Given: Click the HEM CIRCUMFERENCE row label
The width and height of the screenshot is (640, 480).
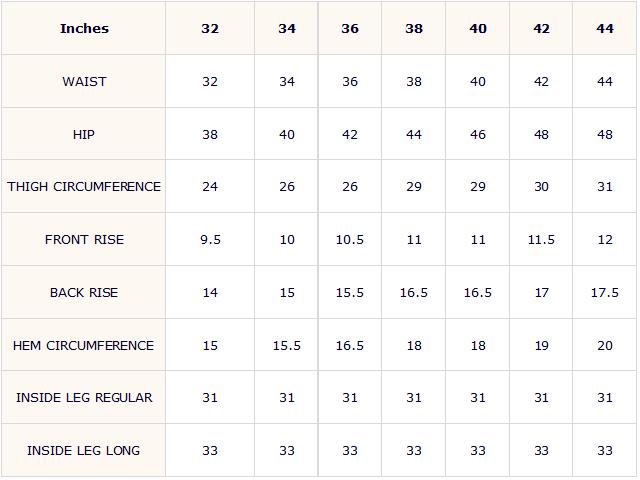Looking at the screenshot, I should (84, 346).
